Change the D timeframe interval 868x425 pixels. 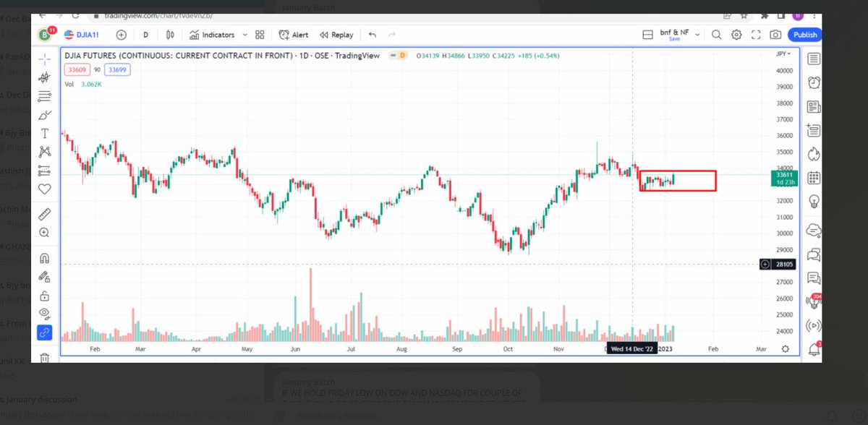point(145,34)
